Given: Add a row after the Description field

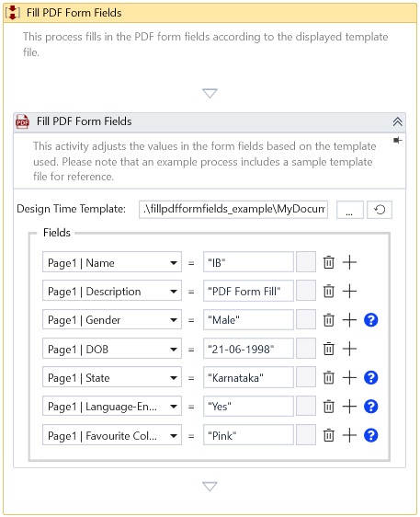Looking at the screenshot, I should coord(349,291).
